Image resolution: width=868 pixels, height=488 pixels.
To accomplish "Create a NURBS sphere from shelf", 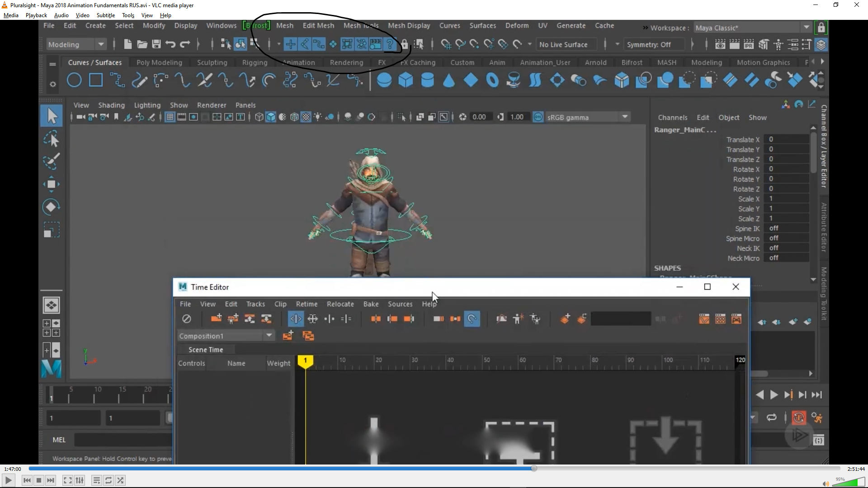I will tap(384, 80).
